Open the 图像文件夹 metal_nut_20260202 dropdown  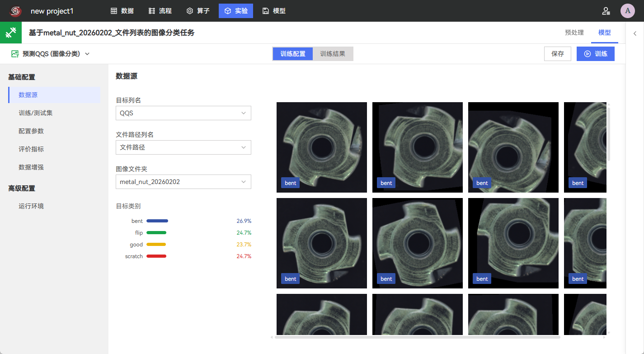tap(183, 182)
